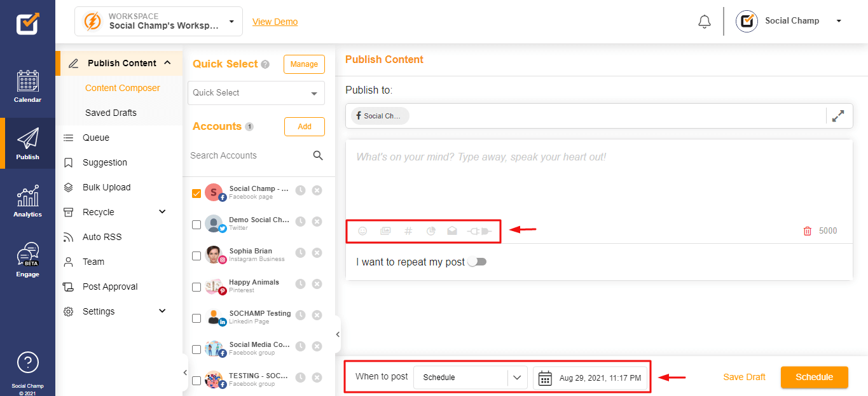
Task: Go to Queue
Action: coord(96,138)
